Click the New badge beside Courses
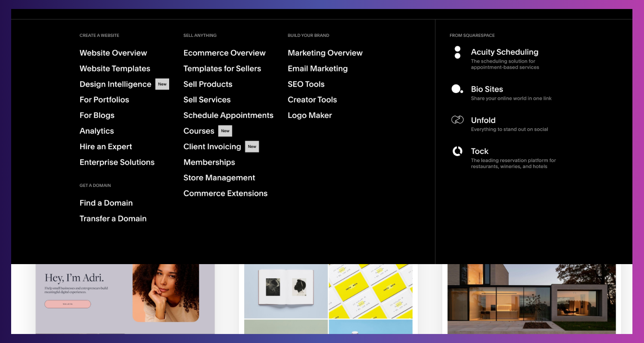The width and height of the screenshot is (644, 343). click(225, 131)
